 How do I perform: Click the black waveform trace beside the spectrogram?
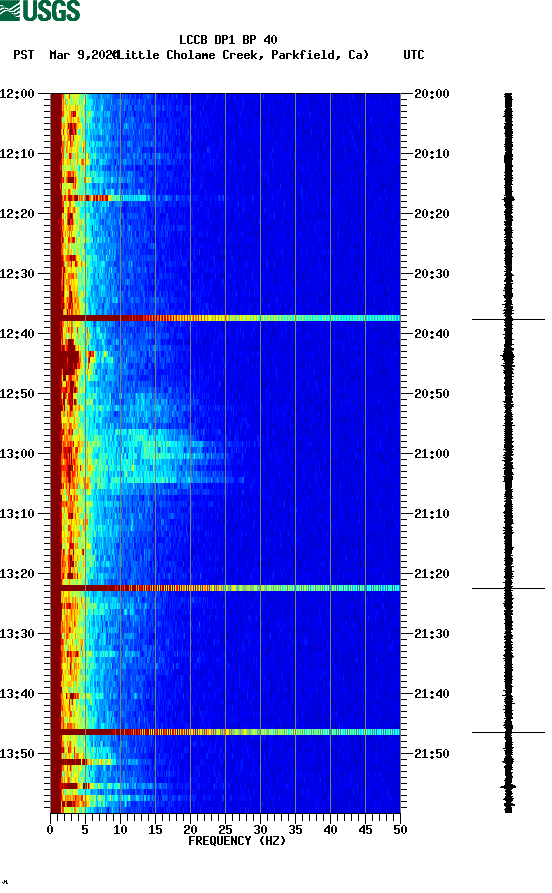coord(508,453)
